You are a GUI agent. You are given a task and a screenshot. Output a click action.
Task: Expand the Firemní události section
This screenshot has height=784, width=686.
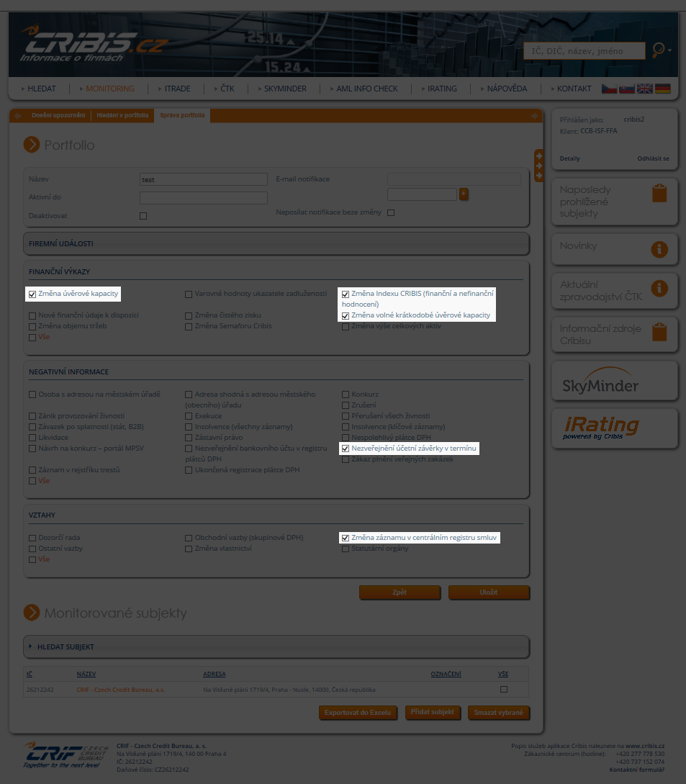pos(276,243)
